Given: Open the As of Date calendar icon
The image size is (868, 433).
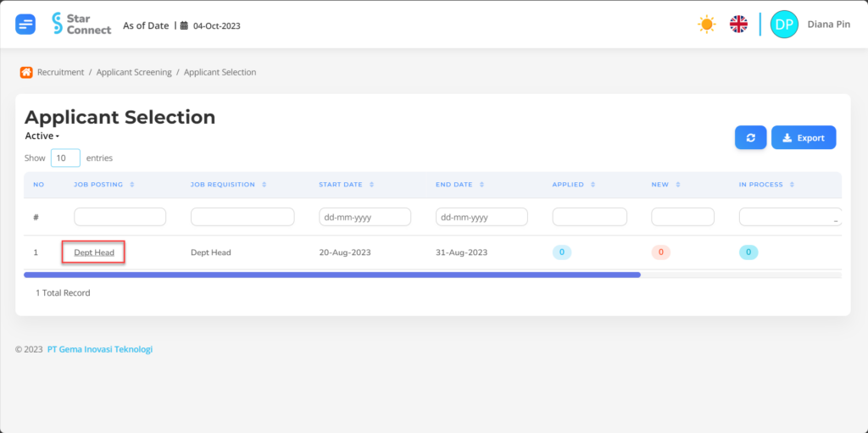Looking at the screenshot, I should point(184,25).
